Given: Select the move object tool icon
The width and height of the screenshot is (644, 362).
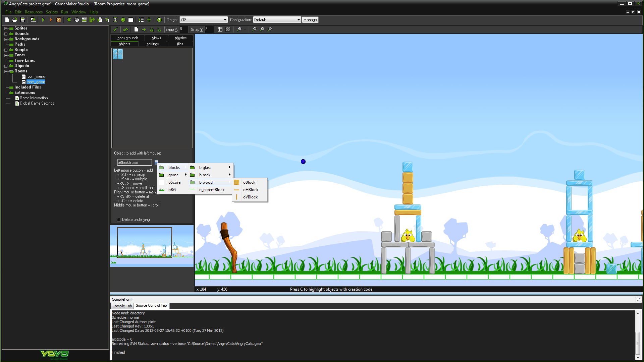Looking at the screenshot, I should (144, 29).
